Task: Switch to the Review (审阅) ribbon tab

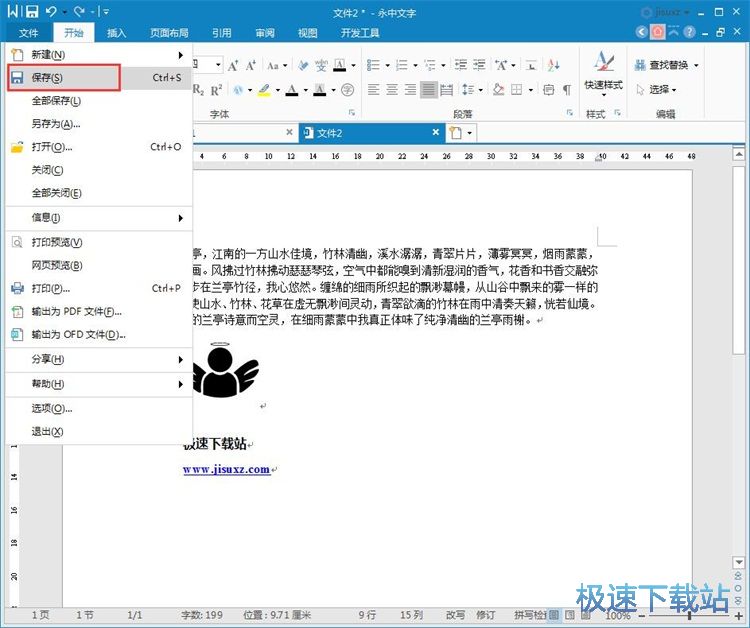Action: tap(265, 33)
